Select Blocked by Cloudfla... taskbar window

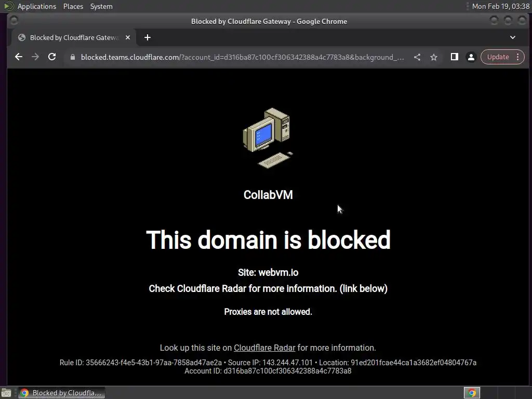(x=61, y=393)
